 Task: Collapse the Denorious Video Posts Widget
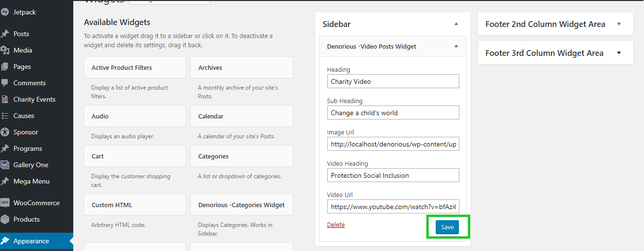(x=456, y=46)
